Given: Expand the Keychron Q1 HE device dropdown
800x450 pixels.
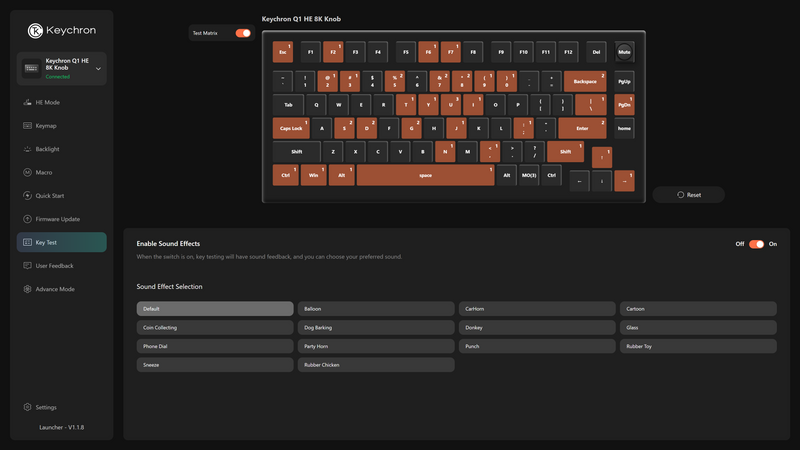Looking at the screenshot, I should coord(98,68).
